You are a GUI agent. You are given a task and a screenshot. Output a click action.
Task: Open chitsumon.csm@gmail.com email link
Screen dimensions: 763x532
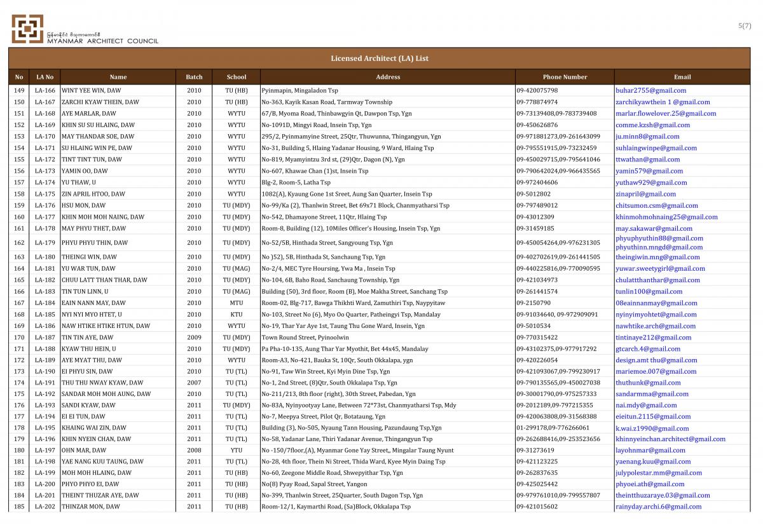point(657,205)
